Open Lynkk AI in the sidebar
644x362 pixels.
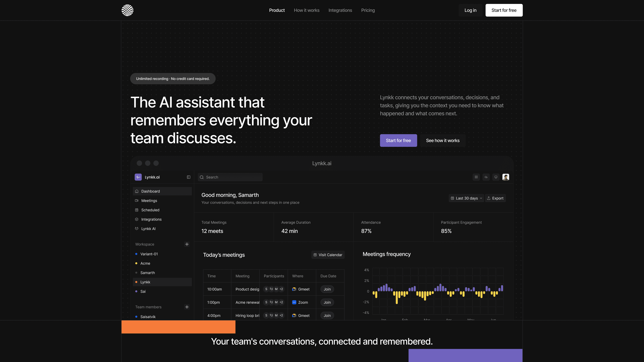(x=162, y=229)
